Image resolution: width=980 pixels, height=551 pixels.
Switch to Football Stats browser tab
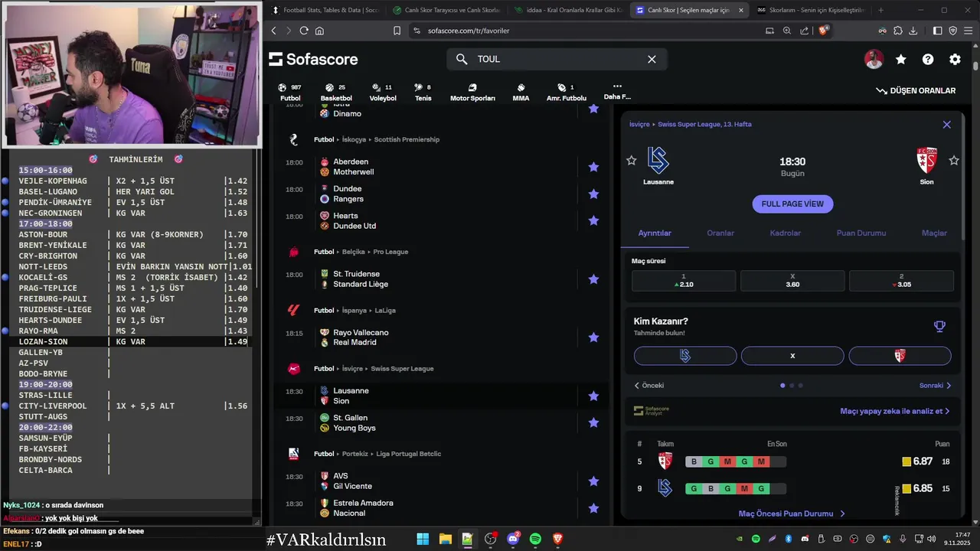325,10
